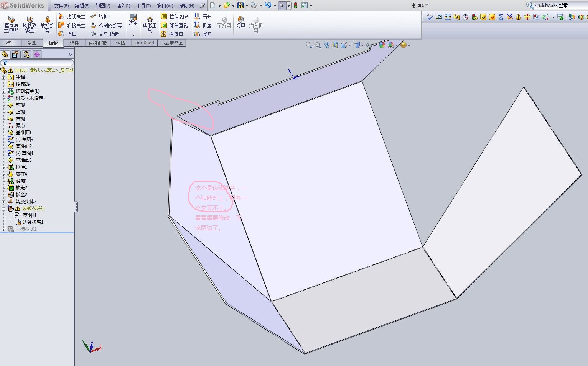Switch to the 焊件 weldments tab
The image size is (588, 366).
tap(74, 43)
